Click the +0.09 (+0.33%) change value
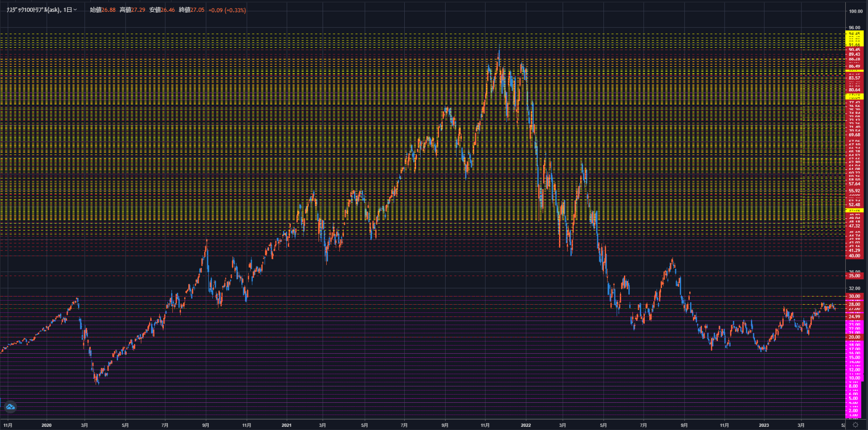 227,10
